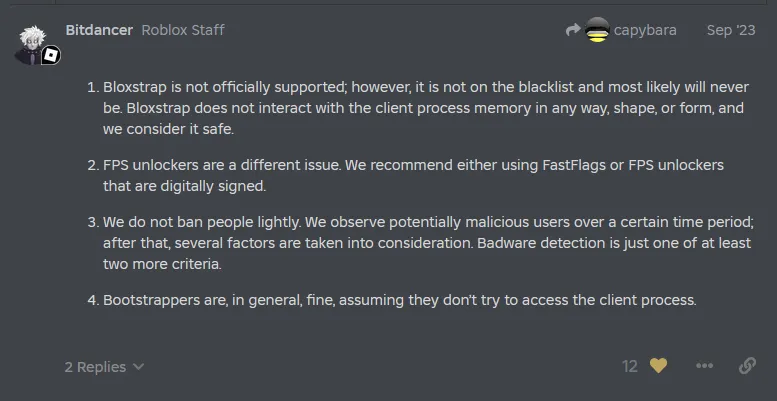777x401 pixels.
Task: Click the Roblox badge on Bitdancer's avatar
Action: pos(50,56)
